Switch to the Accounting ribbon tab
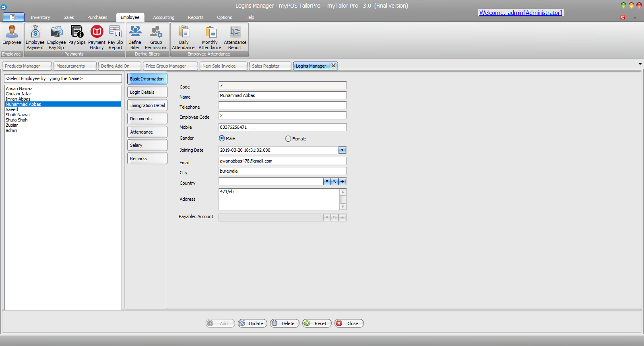644x346 pixels. pos(164,17)
